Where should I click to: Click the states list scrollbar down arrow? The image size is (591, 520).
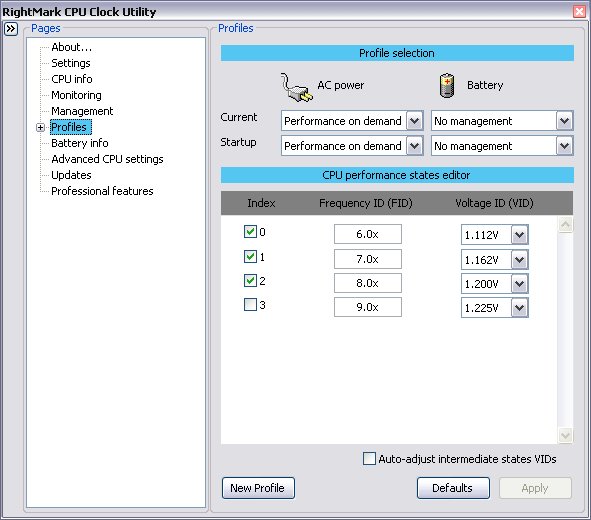pyautogui.click(x=565, y=436)
